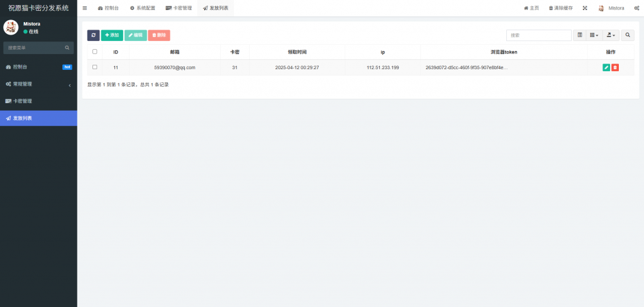Select the 发放列表 top tab
Viewport: 644px width, 307px height.
coord(216,8)
